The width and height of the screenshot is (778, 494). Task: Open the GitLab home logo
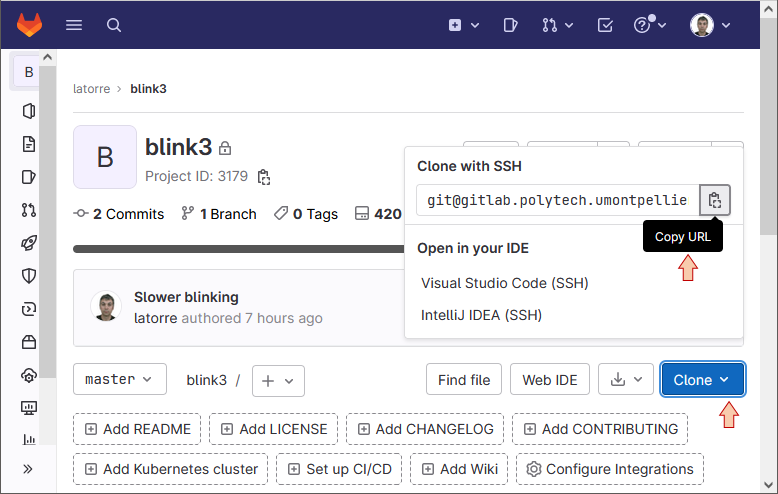(x=29, y=25)
